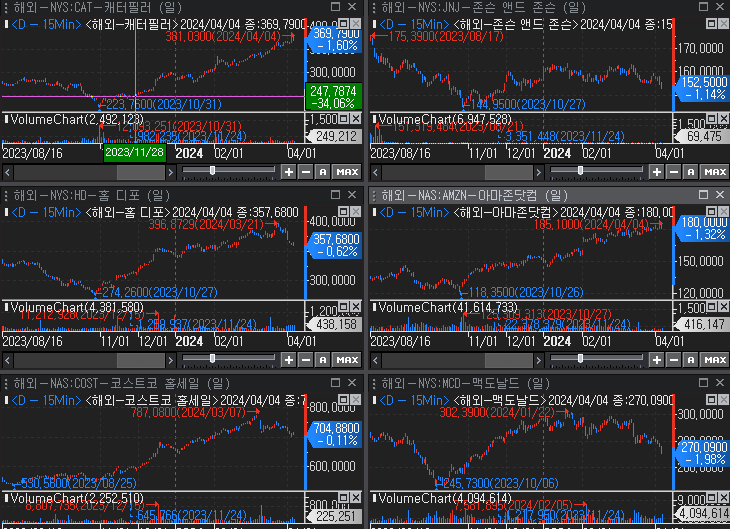Click the scroll-right arrow on HD chart
This screenshot has height=529, width=730.
pos(170,360)
